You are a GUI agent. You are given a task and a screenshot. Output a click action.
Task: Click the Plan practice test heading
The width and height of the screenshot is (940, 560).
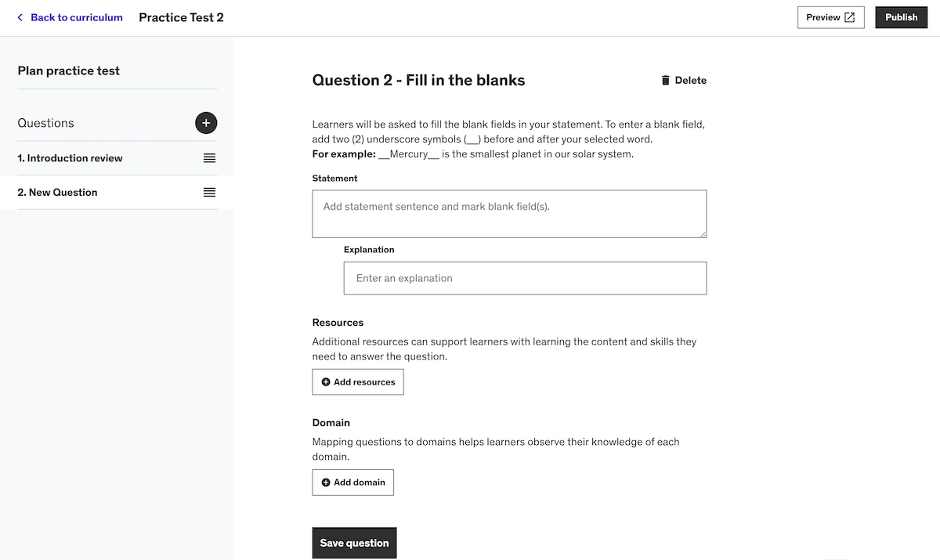pos(69,70)
